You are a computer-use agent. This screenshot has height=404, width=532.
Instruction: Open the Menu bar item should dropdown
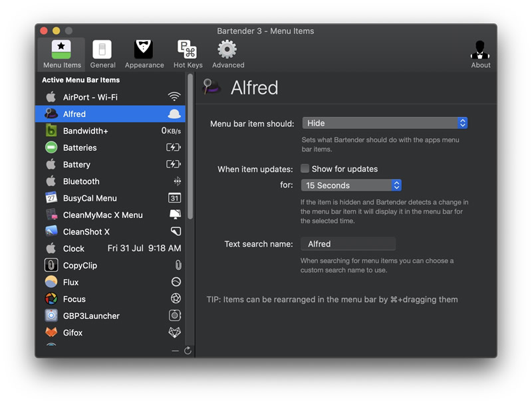click(385, 123)
